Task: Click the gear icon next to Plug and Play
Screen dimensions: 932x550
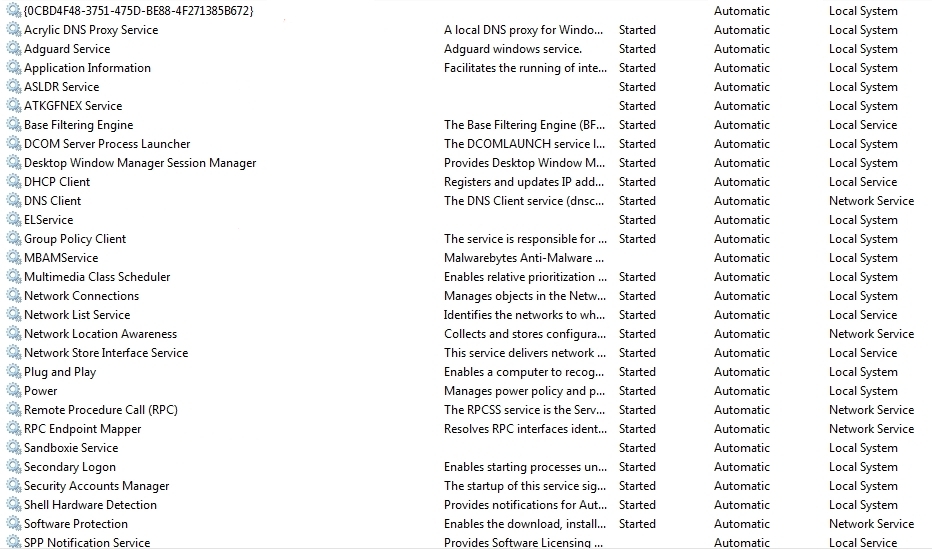Action: pyautogui.click(x=14, y=372)
